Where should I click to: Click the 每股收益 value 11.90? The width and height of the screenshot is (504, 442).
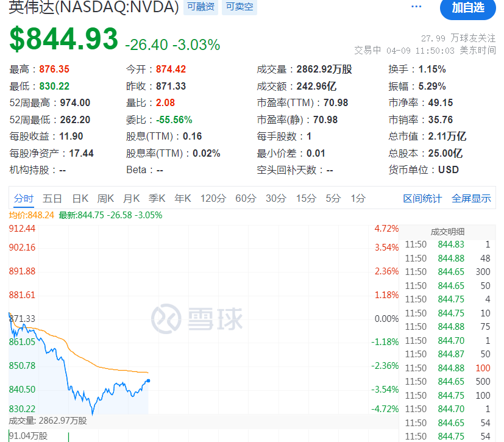click(71, 137)
